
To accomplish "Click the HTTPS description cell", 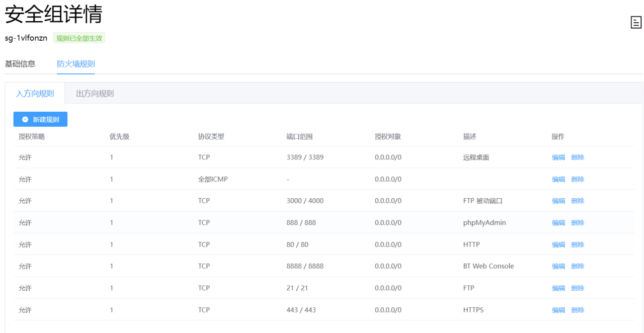I will (473, 310).
